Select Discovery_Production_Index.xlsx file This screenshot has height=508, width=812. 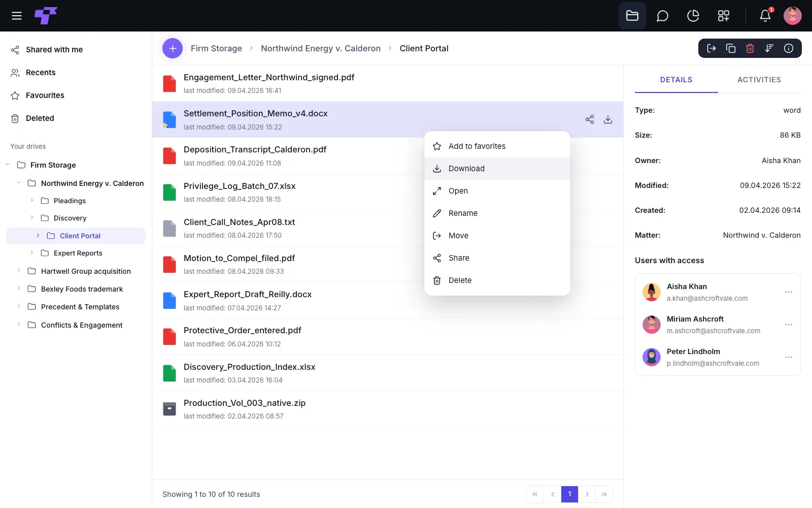(x=388, y=373)
